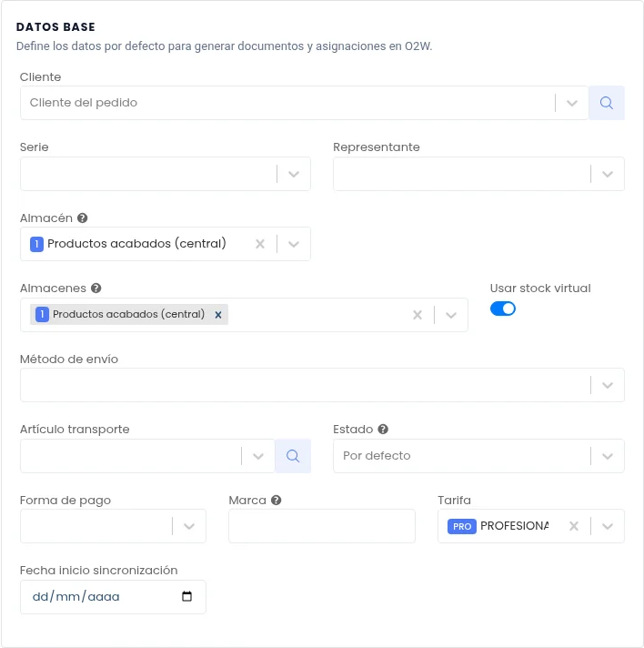Remove Productos acabados tag from Almacenes
The image size is (644, 648).
[218, 315]
